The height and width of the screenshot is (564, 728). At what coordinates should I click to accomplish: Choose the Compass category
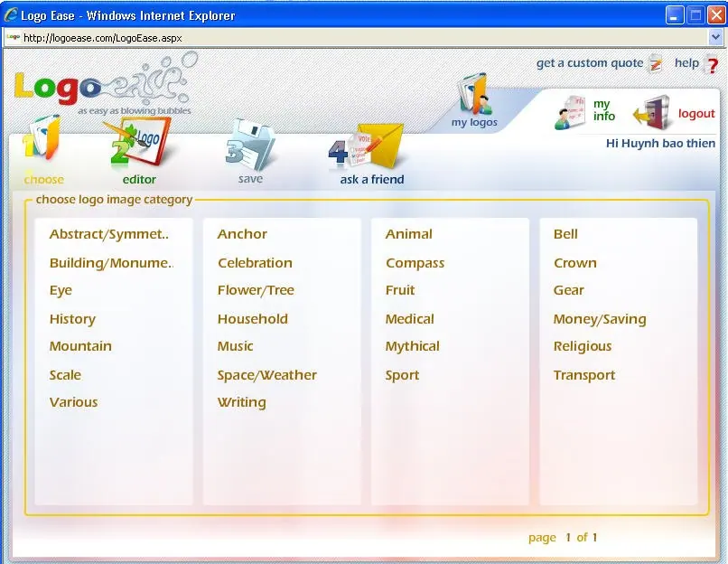click(415, 263)
